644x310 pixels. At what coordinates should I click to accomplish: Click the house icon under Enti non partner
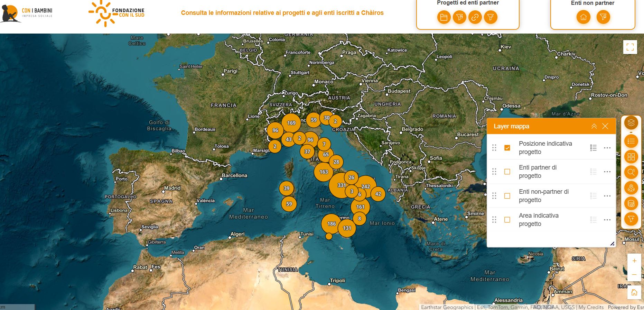[583, 17]
